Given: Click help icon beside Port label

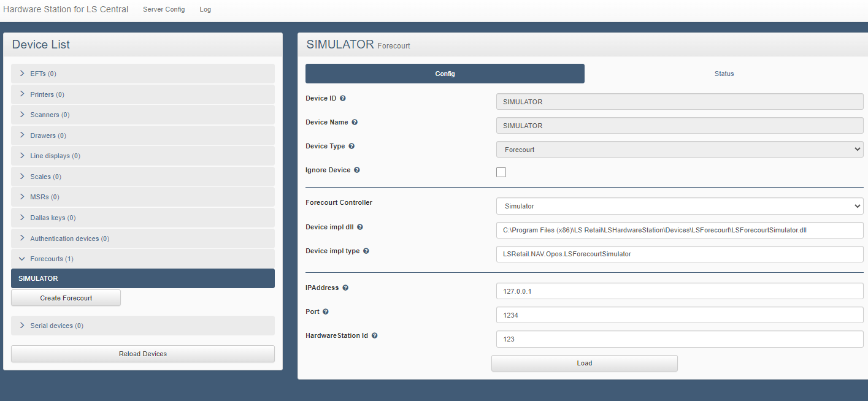Looking at the screenshot, I should click(326, 311).
